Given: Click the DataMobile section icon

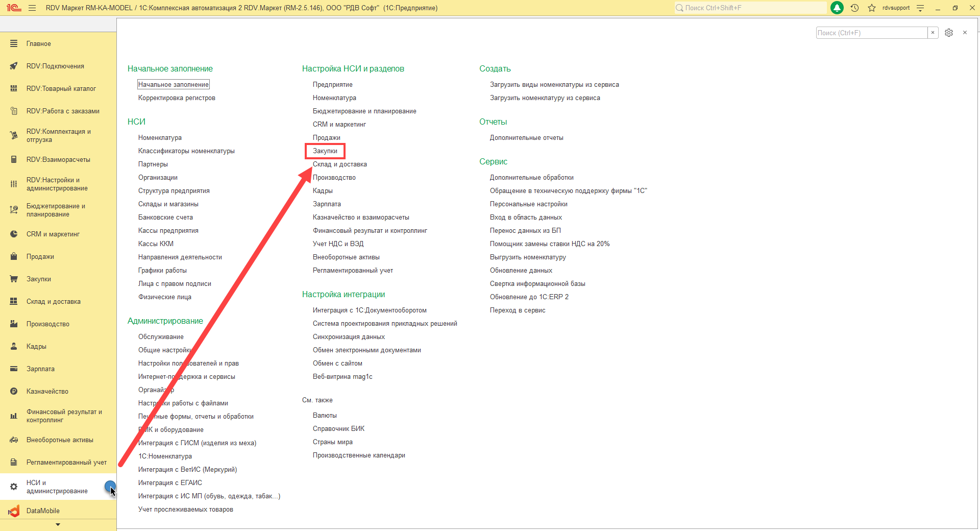Looking at the screenshot, I should coord(14,511).
